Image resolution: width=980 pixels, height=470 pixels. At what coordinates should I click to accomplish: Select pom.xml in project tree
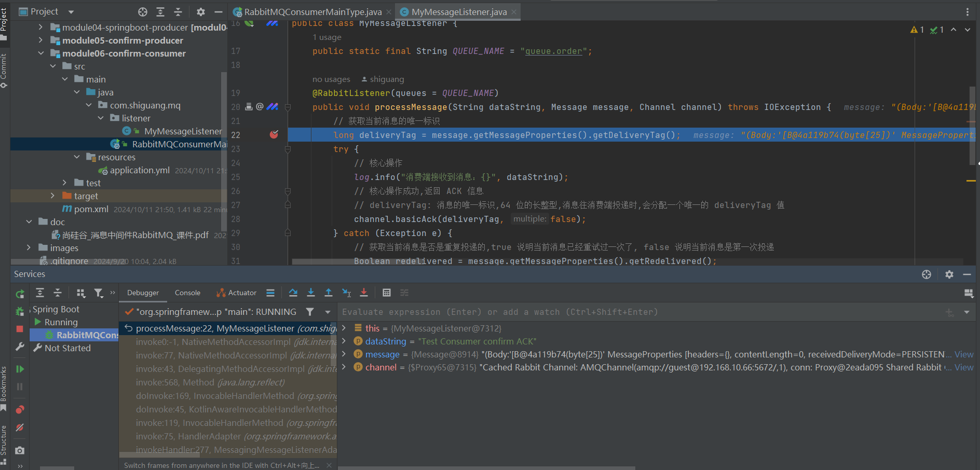pyautogui.click(x=91, y=209)
